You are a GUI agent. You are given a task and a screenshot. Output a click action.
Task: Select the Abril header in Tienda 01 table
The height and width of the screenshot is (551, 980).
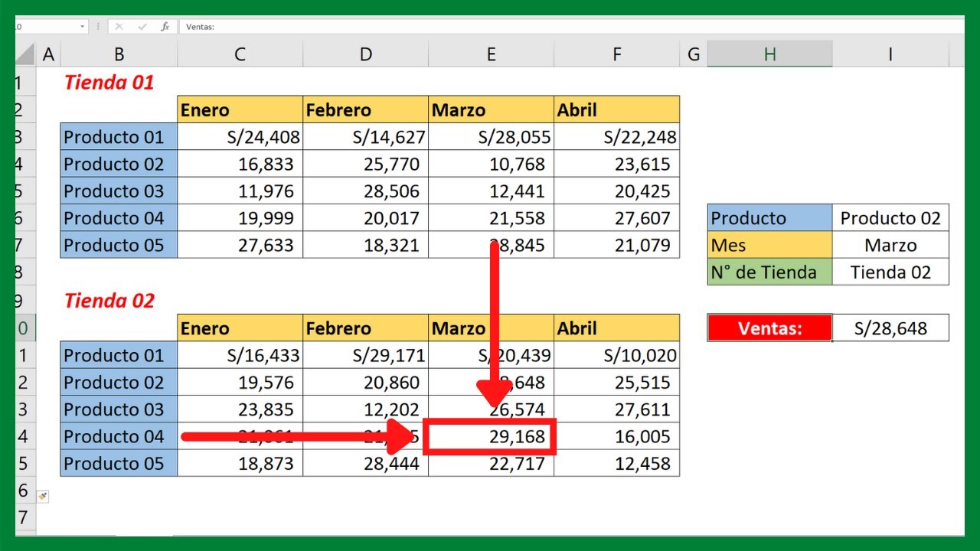click(616, 109)
